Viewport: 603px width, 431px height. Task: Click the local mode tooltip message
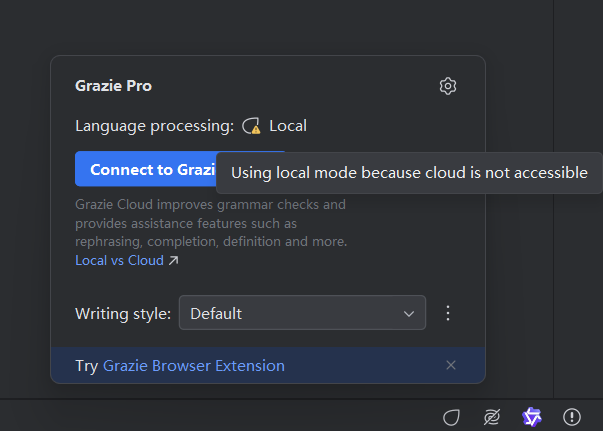click(x=409, y=173)
